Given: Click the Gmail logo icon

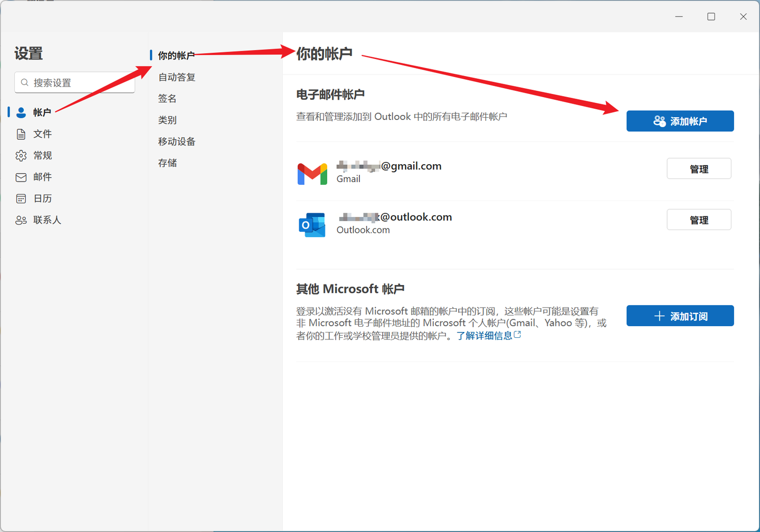Looking at the screenshot, I should tap(312, 174).
